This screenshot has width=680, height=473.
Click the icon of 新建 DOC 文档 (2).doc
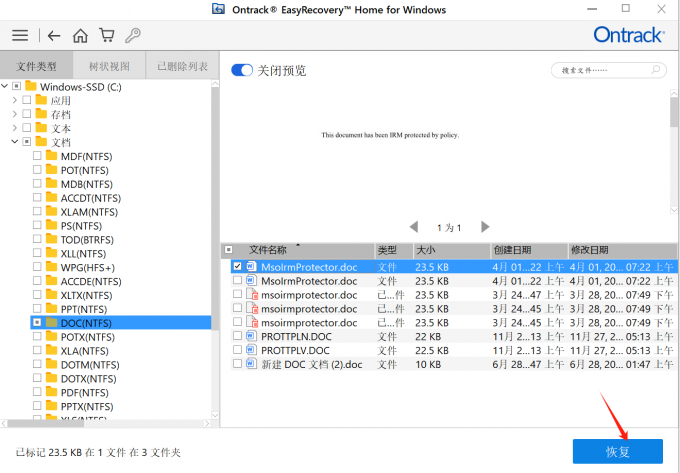coord(251,364)
